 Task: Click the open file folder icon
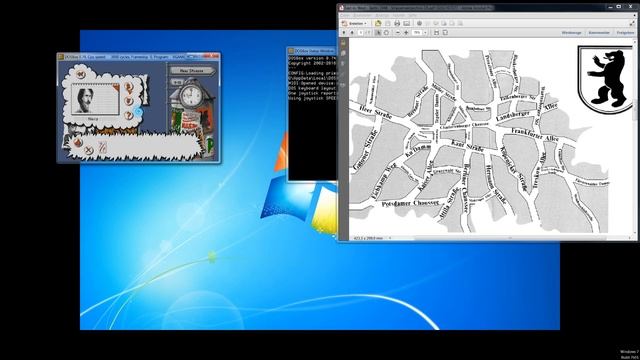point(378,24)
